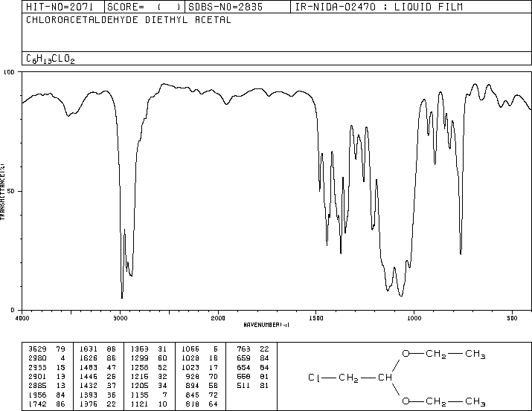The width and height of the screenshot is (532, 411).
Task: Select the SCORE= ( ) header field
Action: [x=144, y=7]
